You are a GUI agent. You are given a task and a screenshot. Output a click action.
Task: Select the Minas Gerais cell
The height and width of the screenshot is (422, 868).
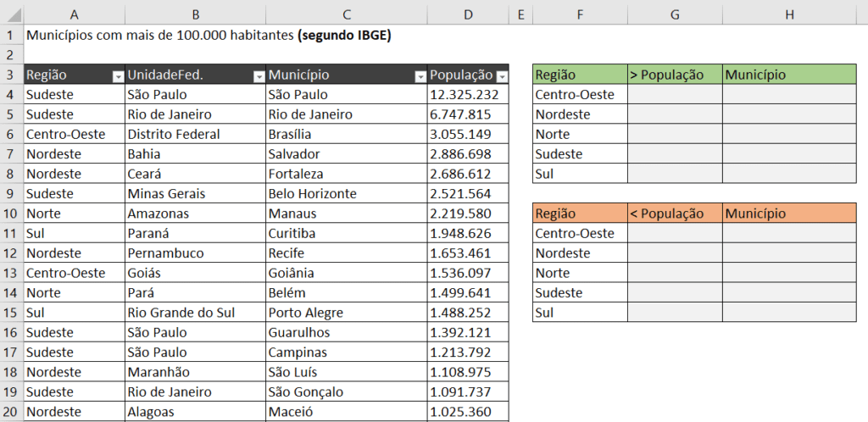tap(195, 193)
